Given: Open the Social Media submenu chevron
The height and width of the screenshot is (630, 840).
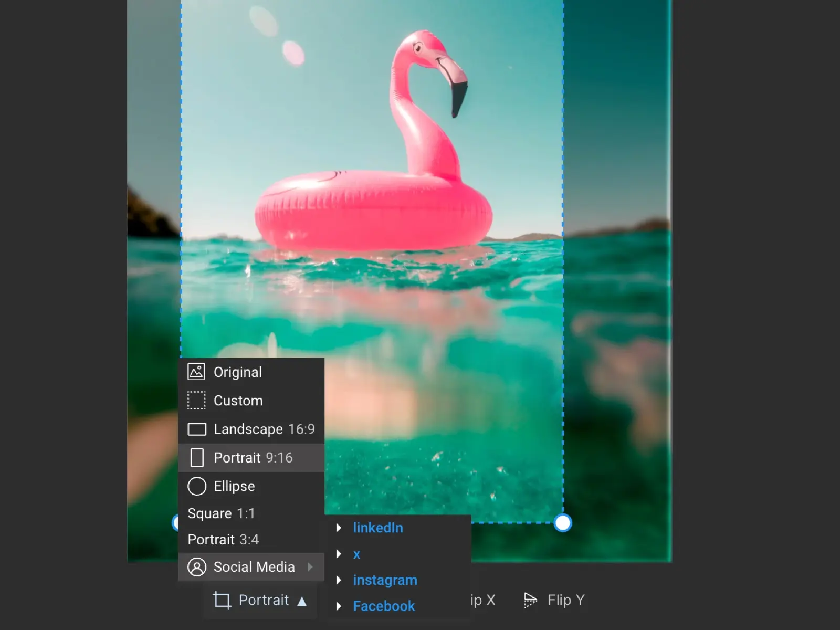Looking at the screenshot, I should pos(310,567).
